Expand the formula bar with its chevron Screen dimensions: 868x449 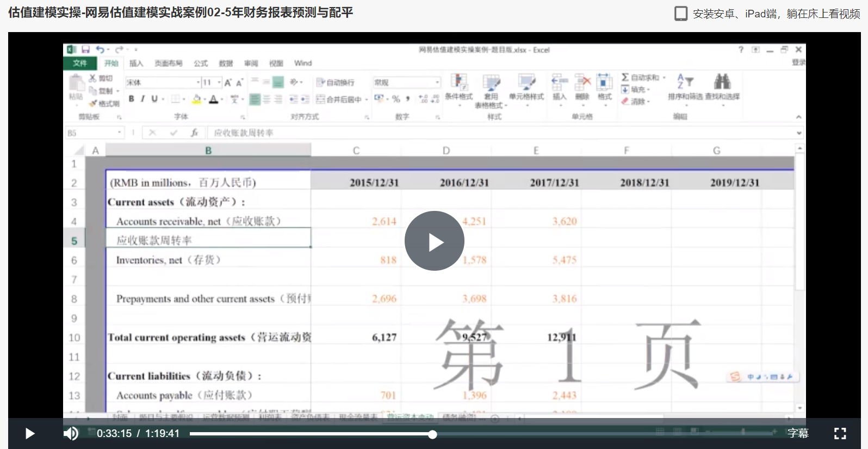tap(799, 133)
